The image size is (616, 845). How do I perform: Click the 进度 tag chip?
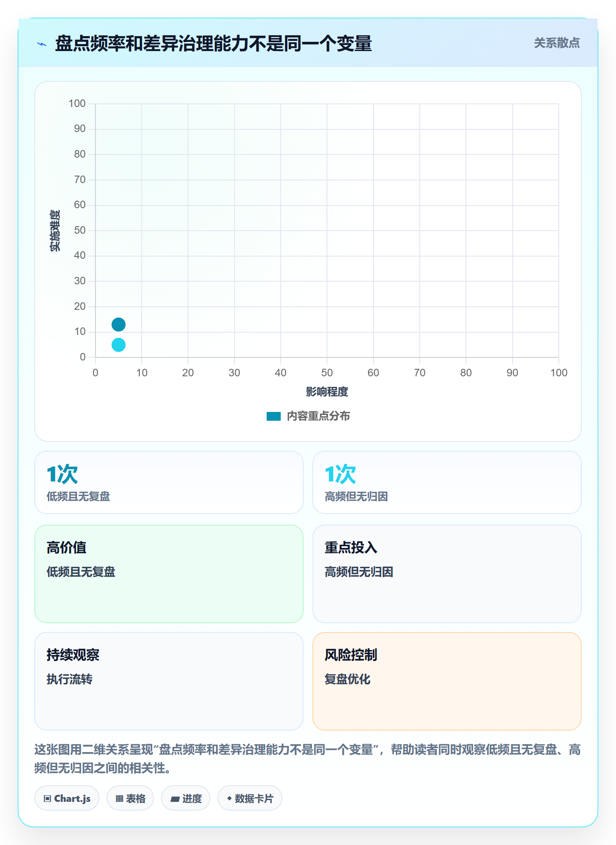tap(186, 798)
